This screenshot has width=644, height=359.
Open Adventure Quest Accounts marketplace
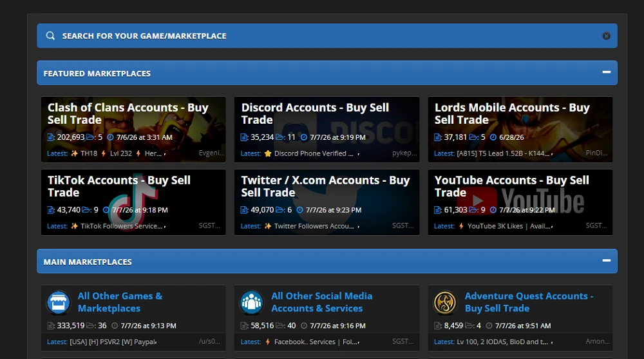pyautogui.click(x=529, y=302)
